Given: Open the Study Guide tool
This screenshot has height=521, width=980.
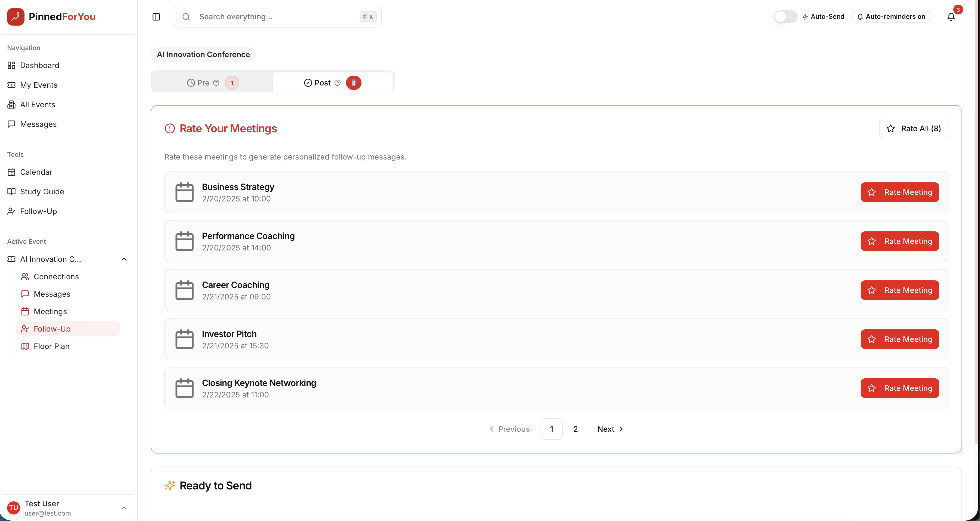Looking at the screenshot, I should pos(42,191).
